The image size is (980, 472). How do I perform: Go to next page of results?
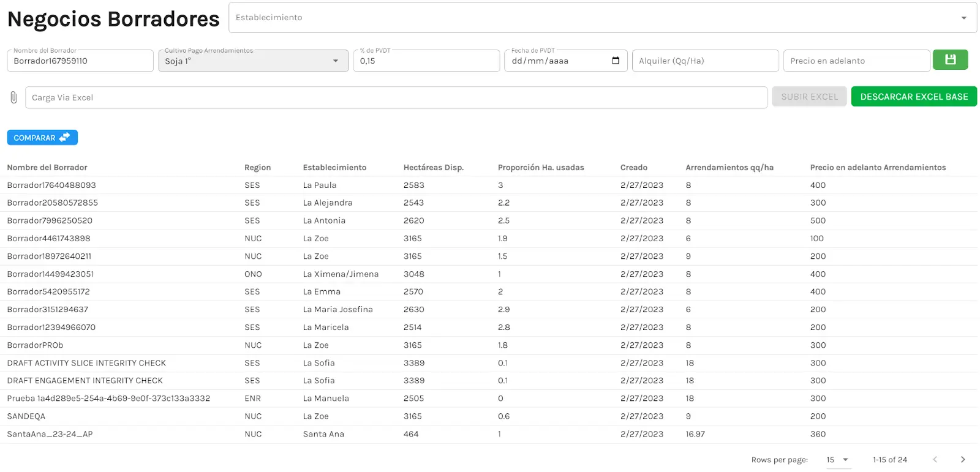(962, 459)
